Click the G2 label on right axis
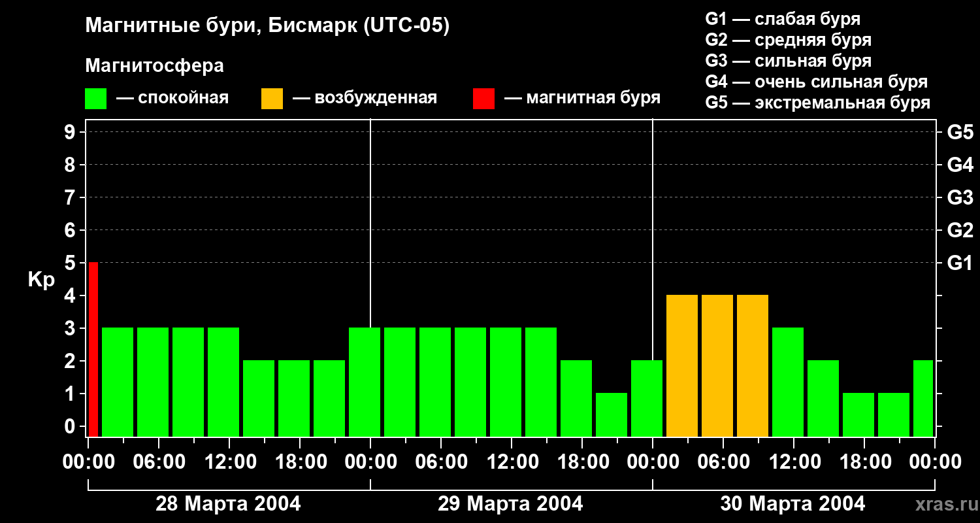 [960, 230]
